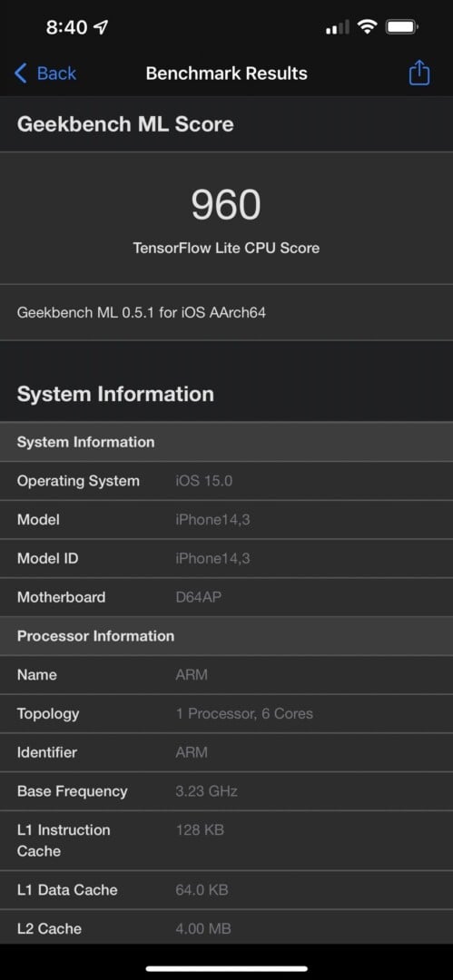Select the Base Frequency label
Image resolution: width=453 pixels, height=980 pixels.
click(x=72, y=791)
